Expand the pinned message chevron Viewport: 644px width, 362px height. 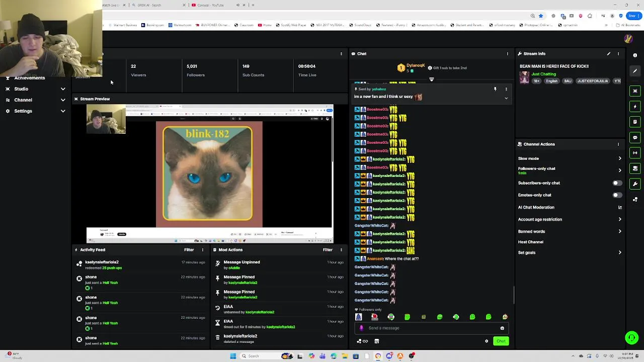(506, 98)
